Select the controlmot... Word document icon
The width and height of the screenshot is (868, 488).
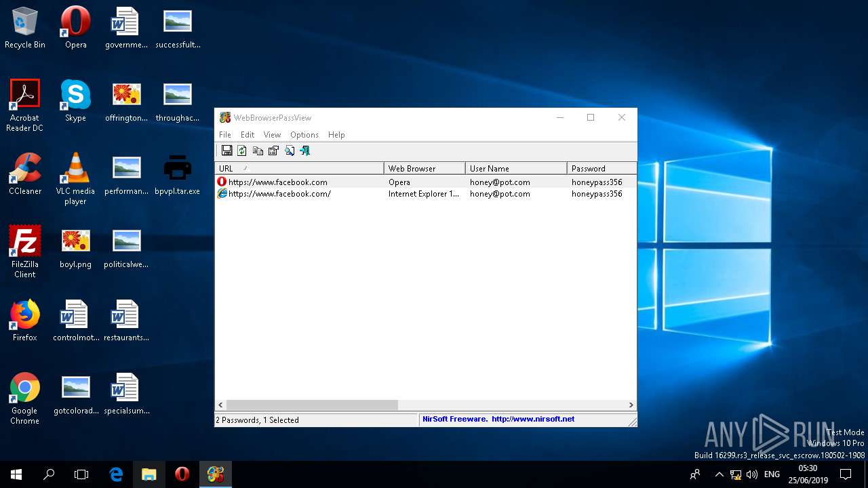75,320
